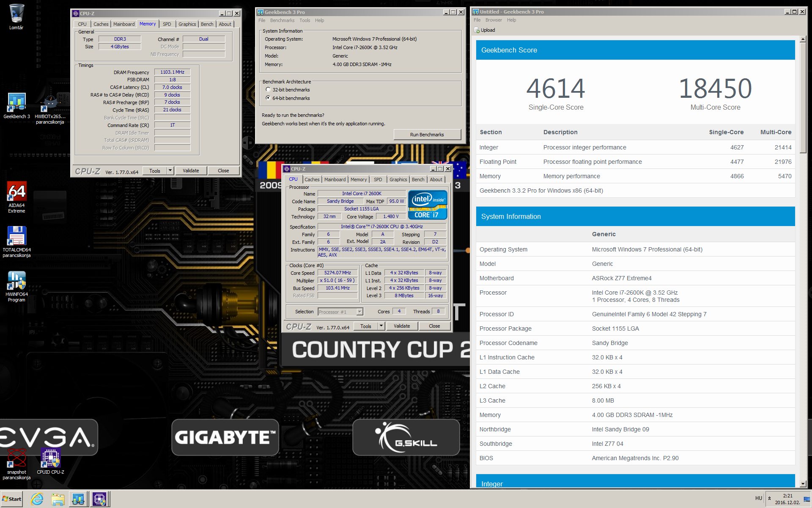Click the Start button
812x508 pixels.
click(x=12, y=499)
